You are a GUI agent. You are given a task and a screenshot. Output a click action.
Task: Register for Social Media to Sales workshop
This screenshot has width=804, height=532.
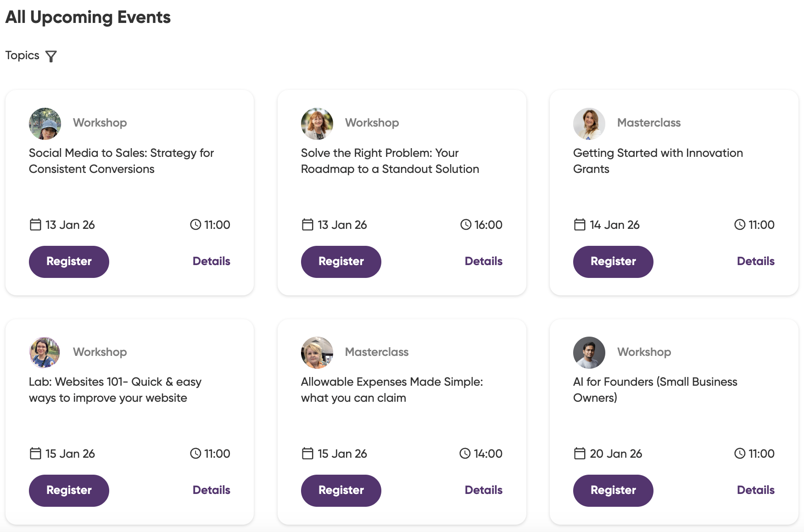pyautogui.click(x=69, y=261)
